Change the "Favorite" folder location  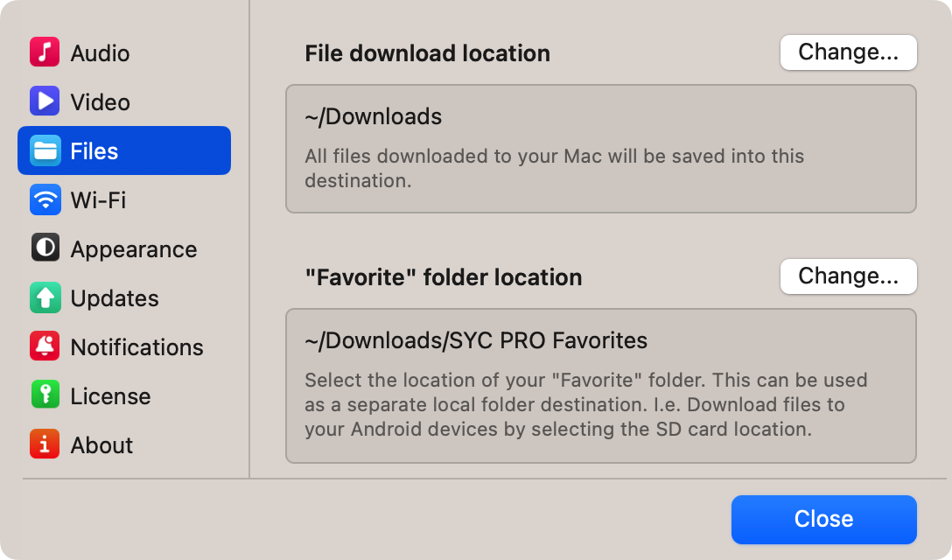848,276
